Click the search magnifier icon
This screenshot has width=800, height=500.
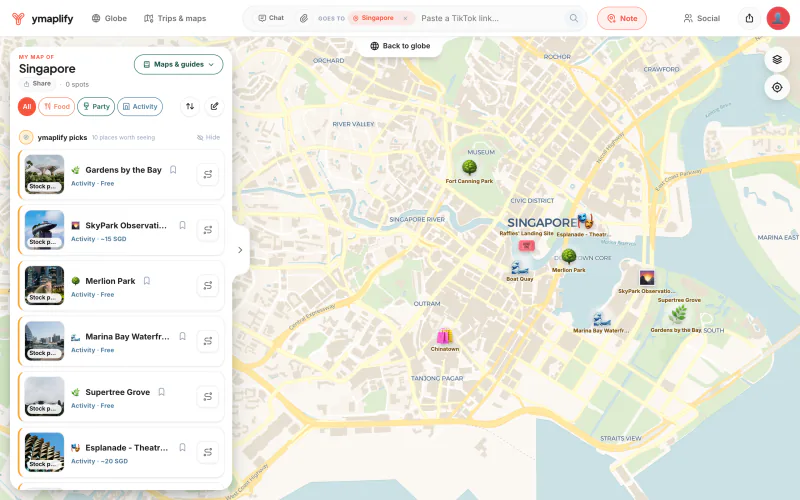coord(574,18)
